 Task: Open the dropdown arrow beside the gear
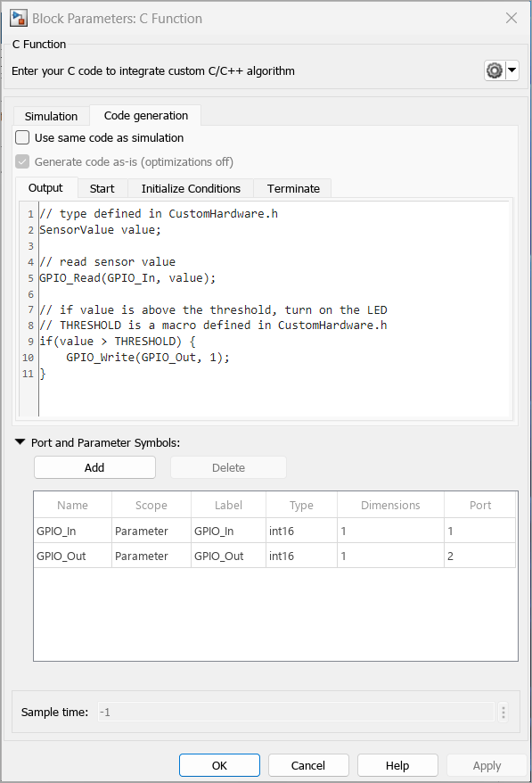point(512,71)
